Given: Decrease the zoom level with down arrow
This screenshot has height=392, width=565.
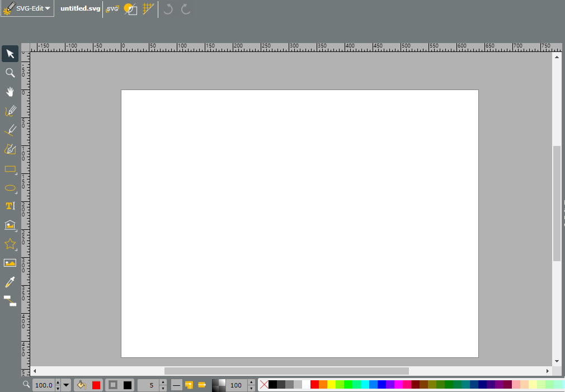Looking at the screenshot, I should click(x=58, y=389).
